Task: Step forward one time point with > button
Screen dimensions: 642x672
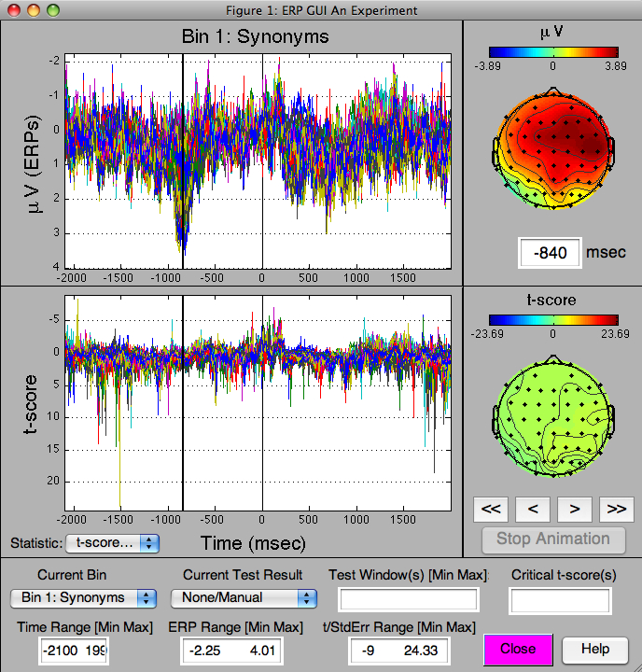Action: tap(575, 509)
